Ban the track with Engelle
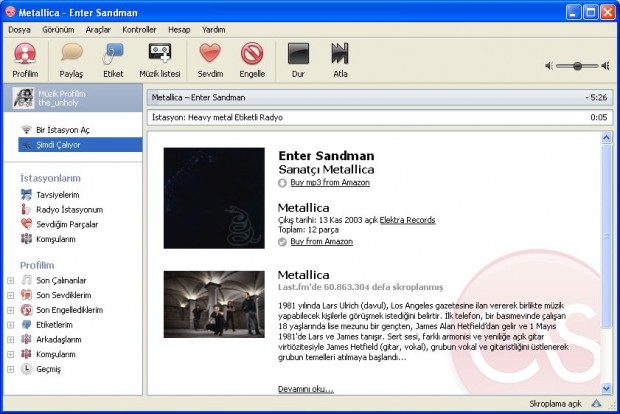 click(252, 60)
